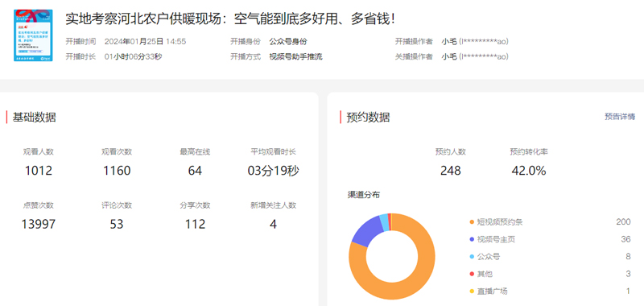
Task: Click the 基础数据 section heading
Action: click(34, 117)
